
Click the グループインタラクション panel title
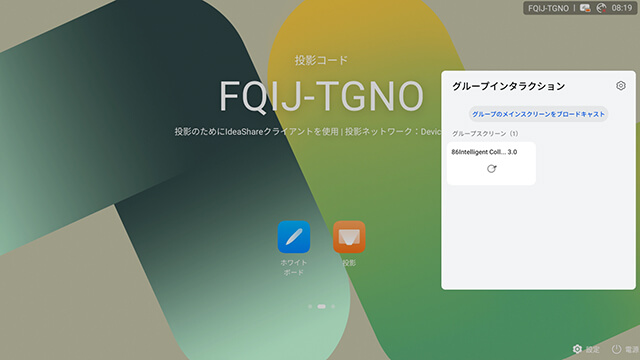click(509, 86)
